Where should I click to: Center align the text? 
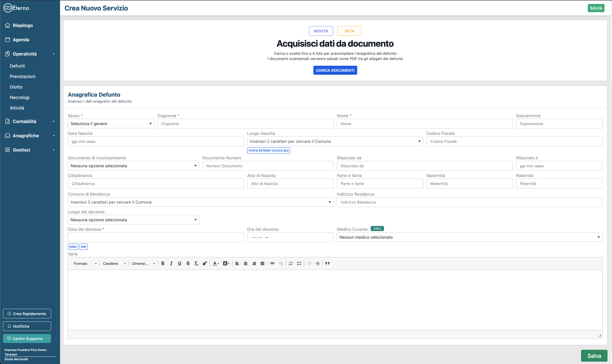[x=245, y=263]
